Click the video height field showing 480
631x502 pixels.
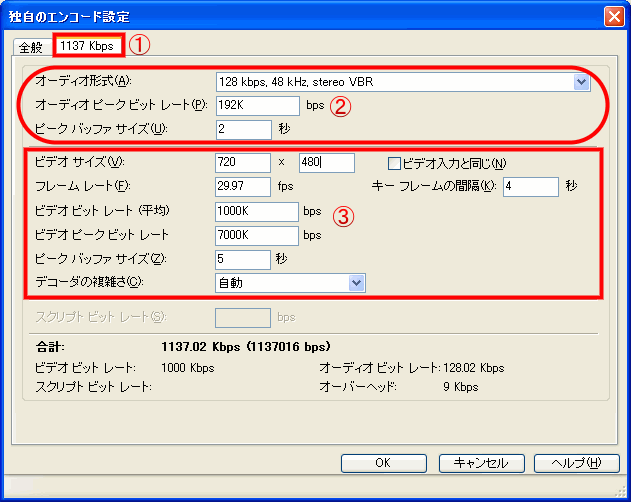tap(326, 163)
